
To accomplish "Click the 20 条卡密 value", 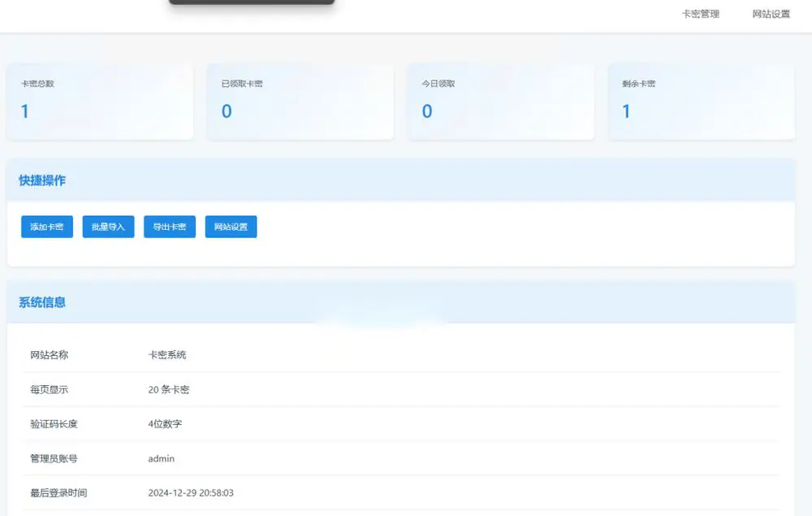I will pos(169,389).
